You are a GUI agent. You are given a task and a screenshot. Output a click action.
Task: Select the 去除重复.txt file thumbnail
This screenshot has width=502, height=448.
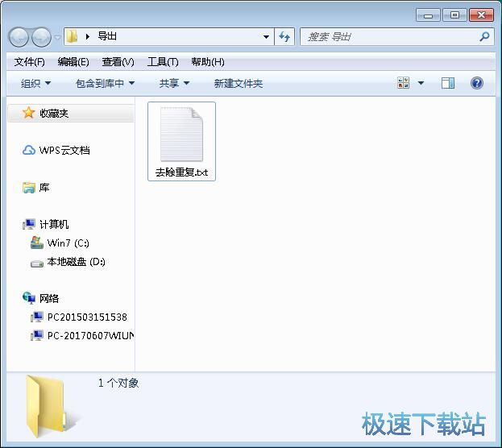(181, 135)
